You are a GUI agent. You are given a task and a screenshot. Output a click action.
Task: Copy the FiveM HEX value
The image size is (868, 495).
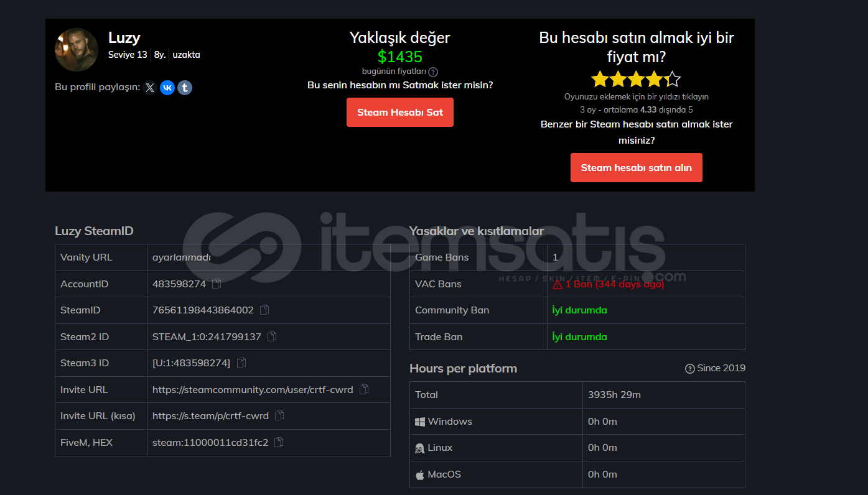(279, 442)
